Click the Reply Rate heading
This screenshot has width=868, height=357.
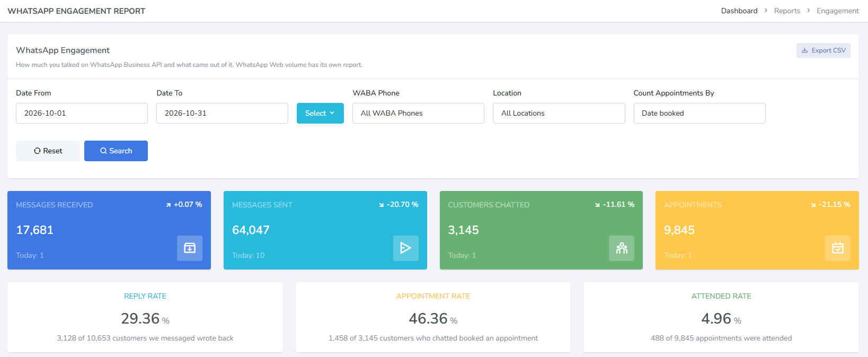(x=145, y=296)
